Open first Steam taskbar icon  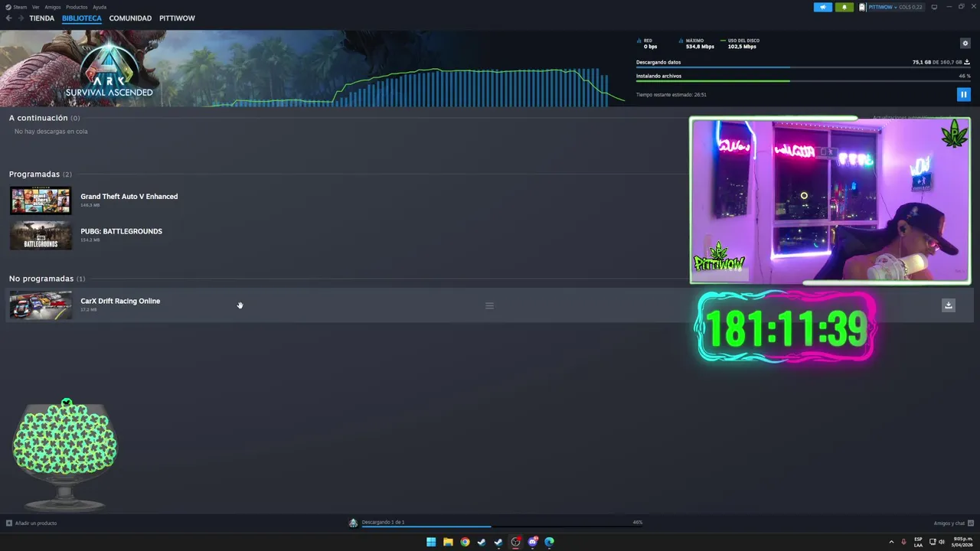pyautogui.click(x=482, y=542)
